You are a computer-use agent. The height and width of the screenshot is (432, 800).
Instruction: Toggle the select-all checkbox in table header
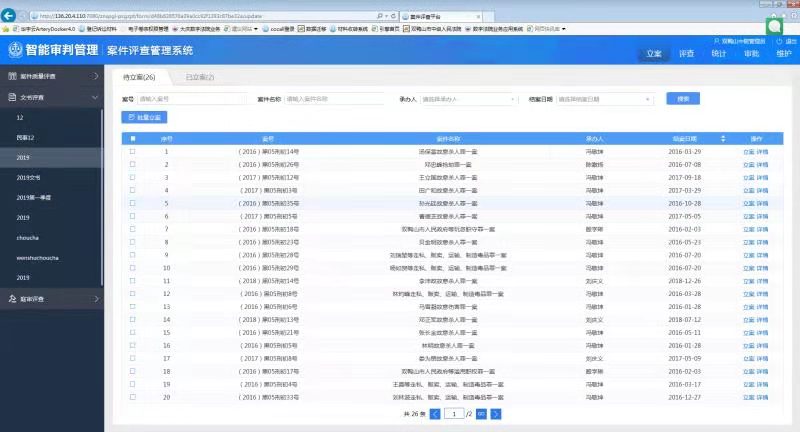[132, 138]
